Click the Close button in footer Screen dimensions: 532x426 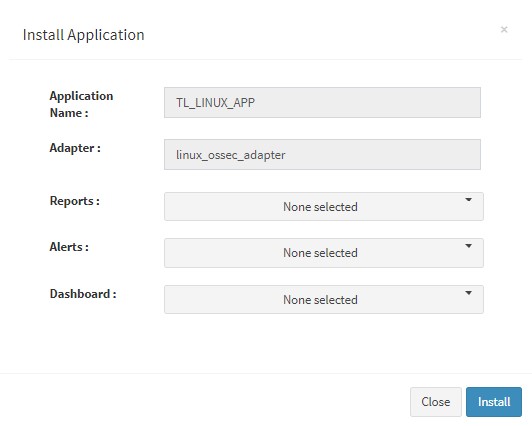click(x=436, y=402)
